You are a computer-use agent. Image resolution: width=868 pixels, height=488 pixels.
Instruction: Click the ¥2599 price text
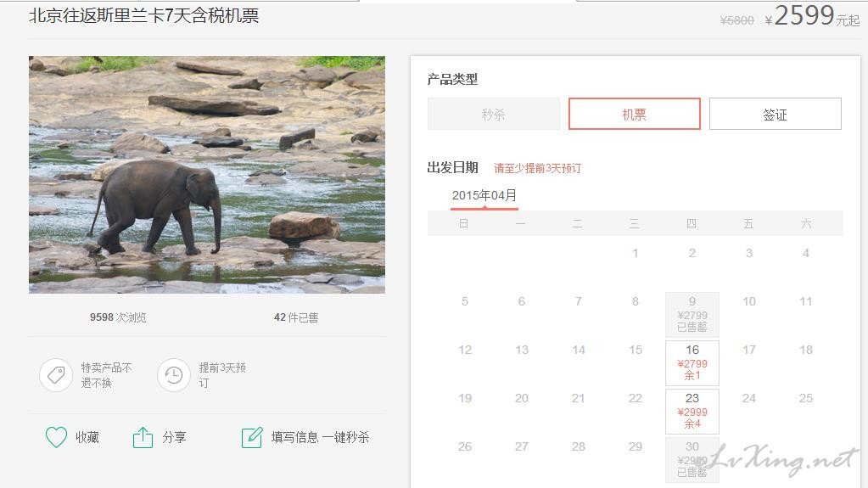click(x=812, y=16)
